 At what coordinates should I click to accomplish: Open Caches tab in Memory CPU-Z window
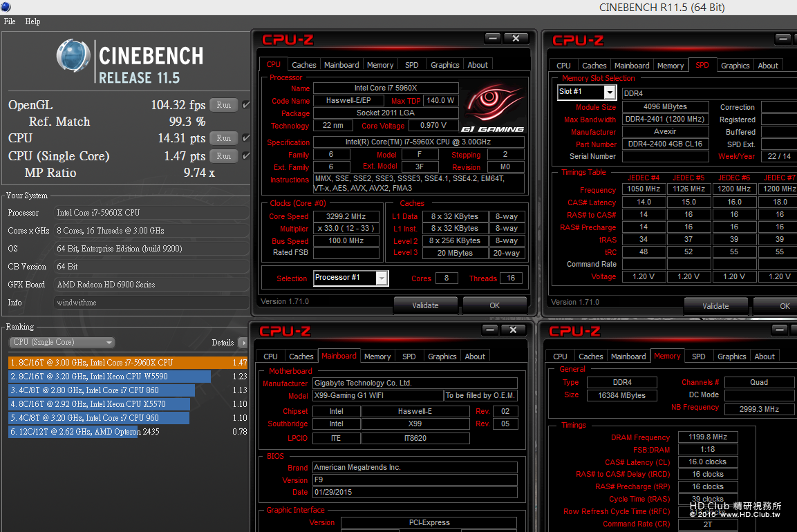tap(590, 357)
